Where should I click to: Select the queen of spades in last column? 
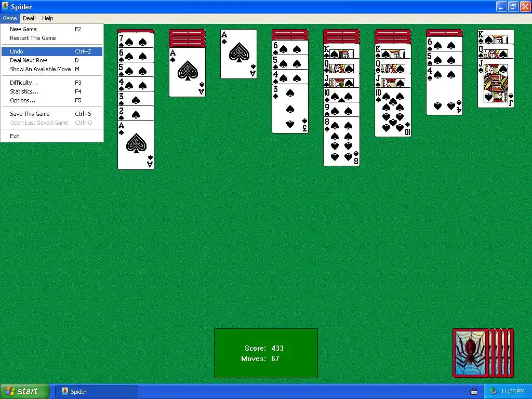(496, 51)
